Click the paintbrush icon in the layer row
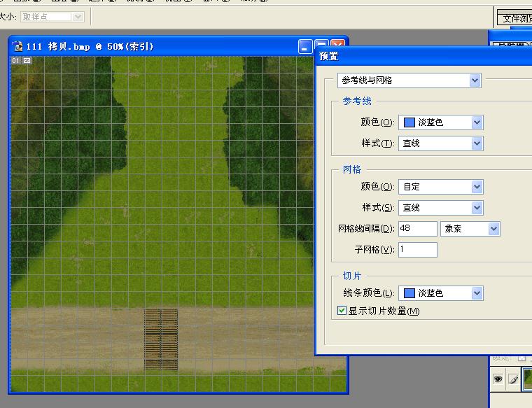The height and width of the screenshot is (408, 532). [513, 379]
